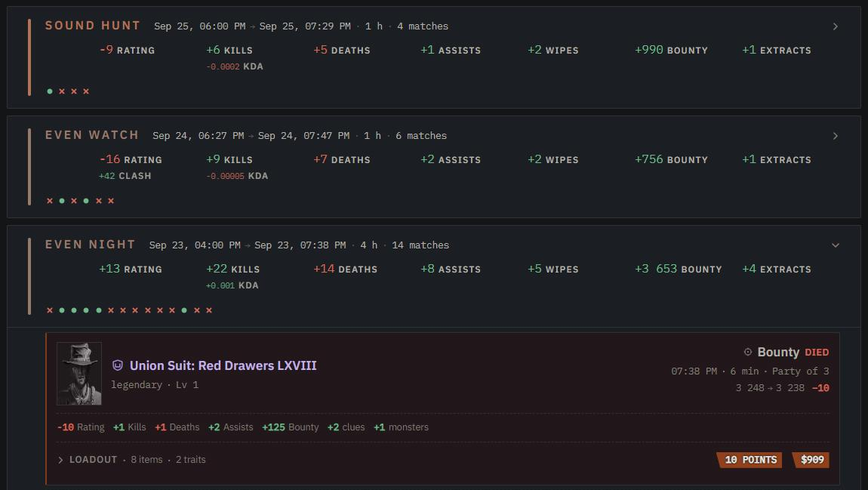Click the -16 RATING stat in Even Watch
The height and width of the screenshot is (490, 868).
pos(131,159)
